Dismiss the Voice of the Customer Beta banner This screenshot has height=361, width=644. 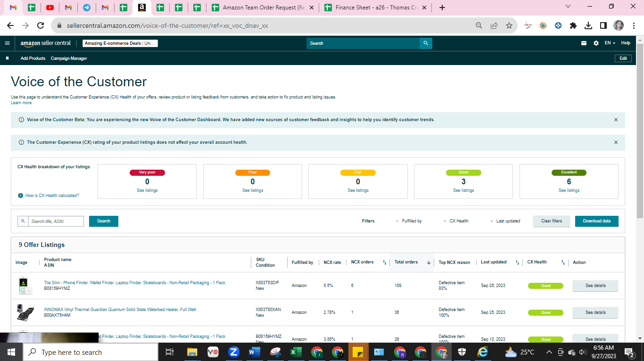coord(616,120)
